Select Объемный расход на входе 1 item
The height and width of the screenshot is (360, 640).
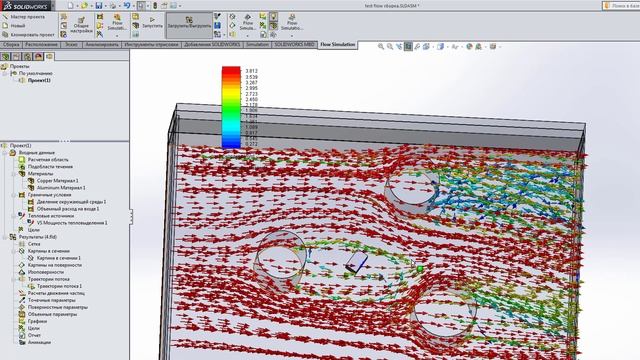tap(68, 209)
